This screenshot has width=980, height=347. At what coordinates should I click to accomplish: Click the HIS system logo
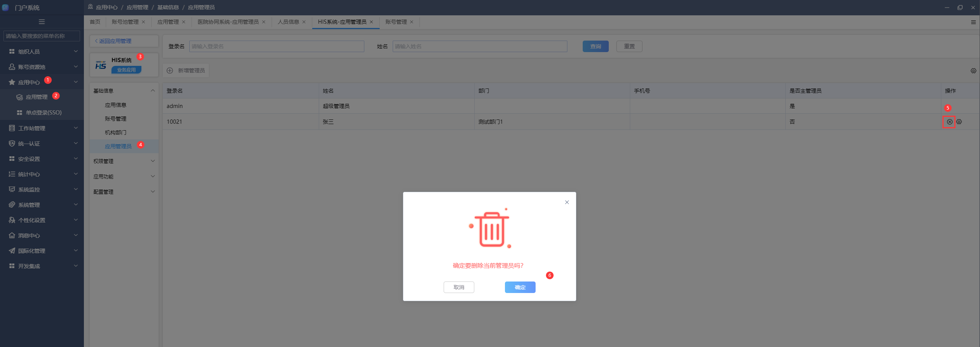tap(101, 65)
